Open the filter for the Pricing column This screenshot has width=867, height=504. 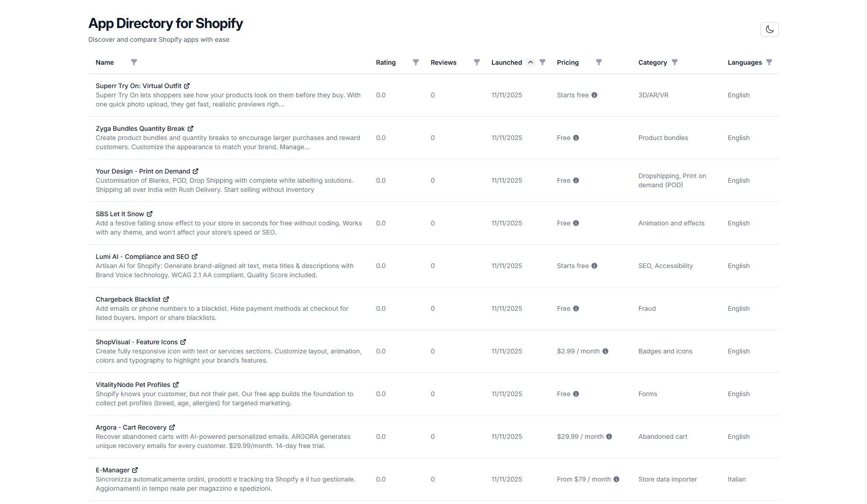click(599, 62)
